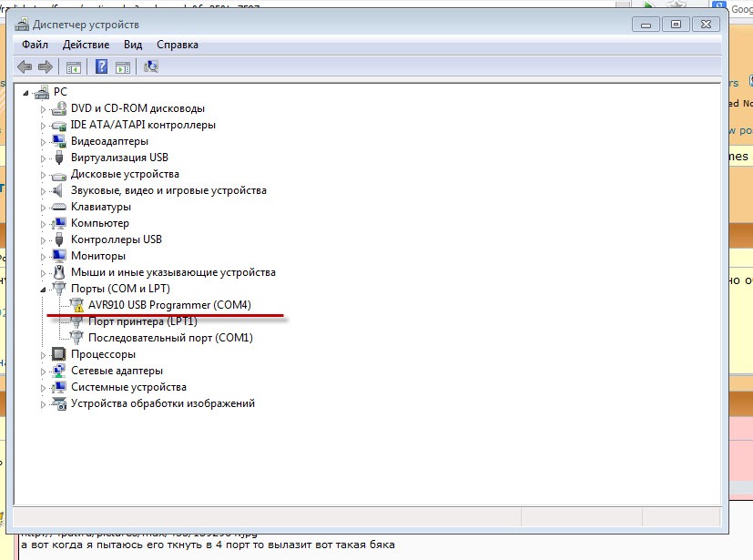Open the Вид menu
The width and height of the screenshot is (753, 560).
point(133,45)
